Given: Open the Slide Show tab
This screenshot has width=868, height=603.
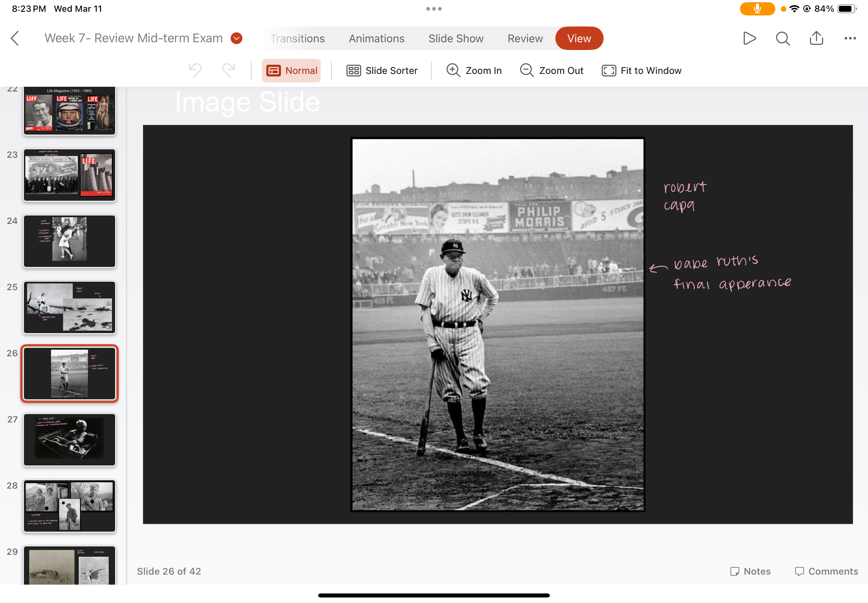Looking at the screenshot, I should coord(456,38).
